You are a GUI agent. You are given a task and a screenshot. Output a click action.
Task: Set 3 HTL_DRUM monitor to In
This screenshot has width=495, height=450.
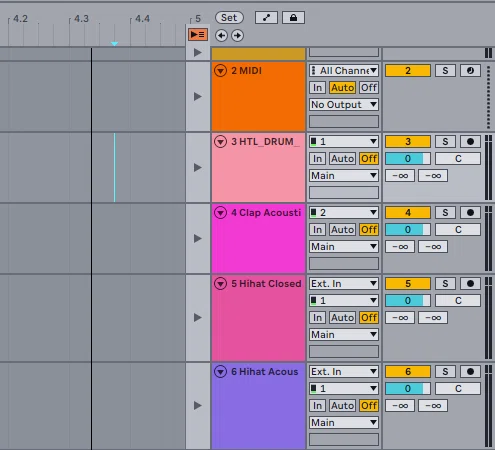(x=317, y=159)
